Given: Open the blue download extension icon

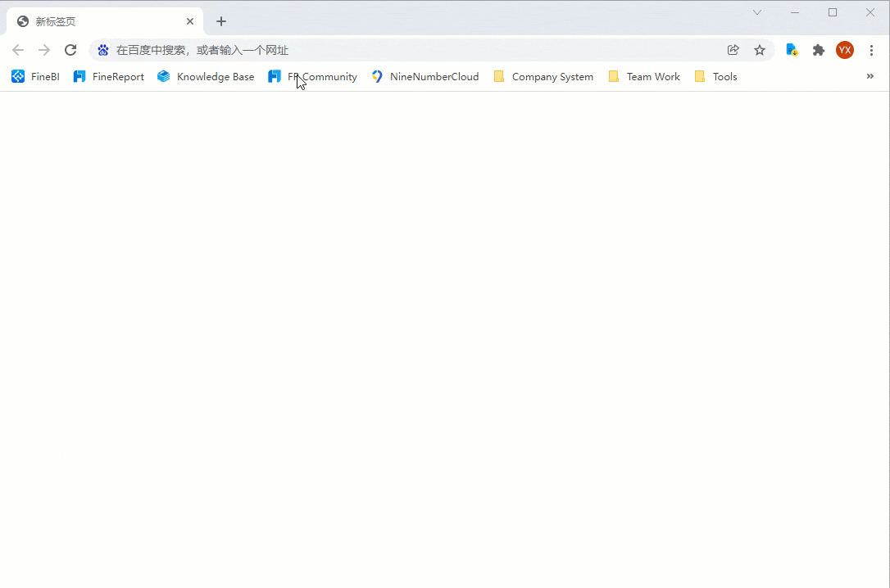Looking at the screenshot, I should click(x=792, y=50).
